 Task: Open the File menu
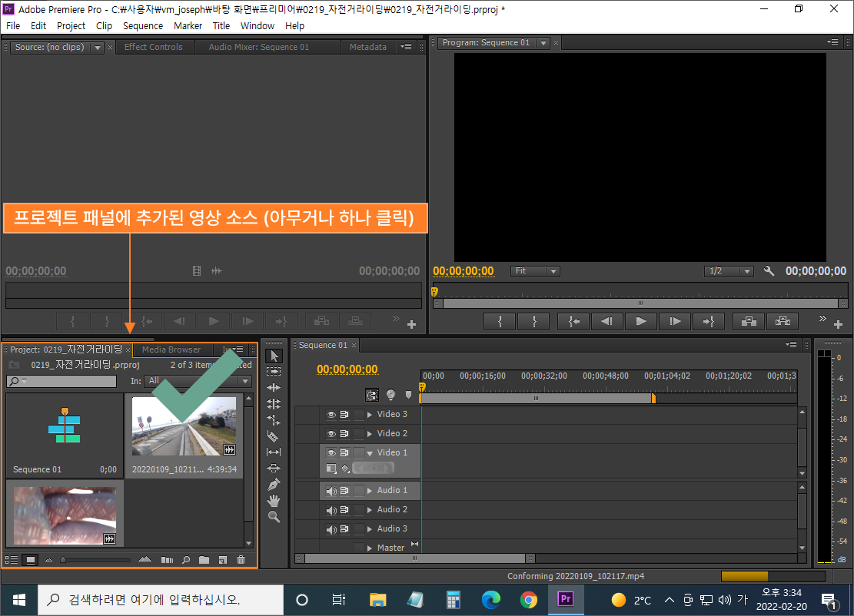[x=13, y=25]
